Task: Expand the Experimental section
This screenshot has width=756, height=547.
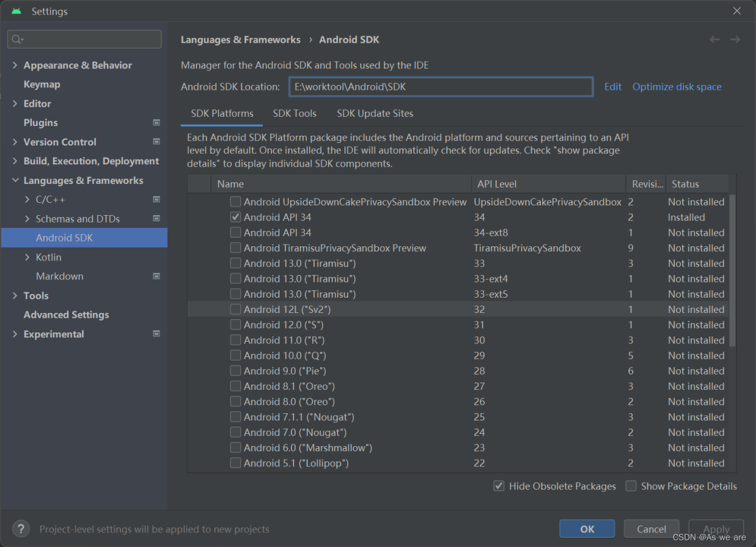Action: (x=15, y=334)
